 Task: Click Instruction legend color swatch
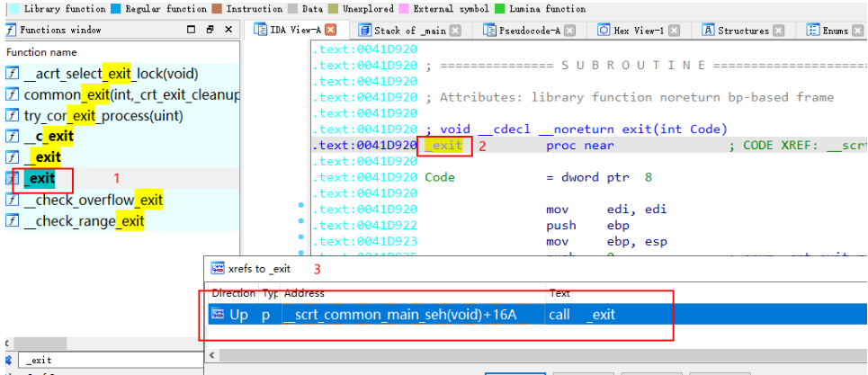coord(217,9)
